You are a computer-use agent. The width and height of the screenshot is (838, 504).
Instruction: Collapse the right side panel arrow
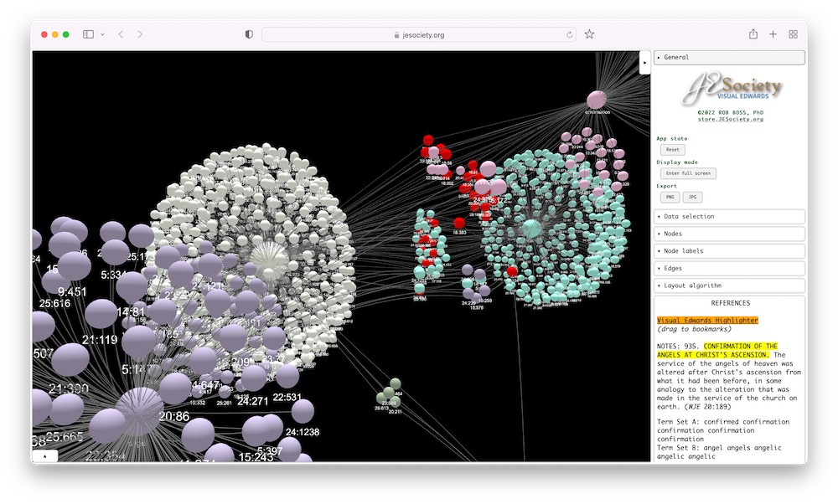[644, 63]
